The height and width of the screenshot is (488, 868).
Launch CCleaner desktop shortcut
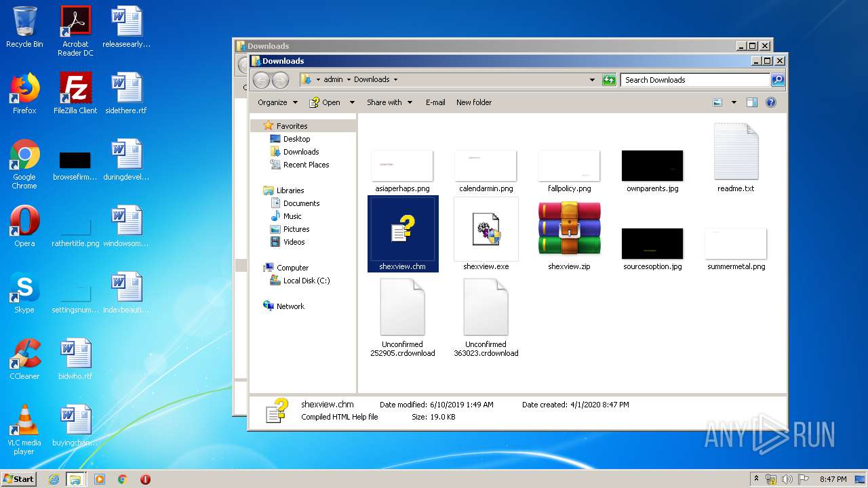(24, 359)
